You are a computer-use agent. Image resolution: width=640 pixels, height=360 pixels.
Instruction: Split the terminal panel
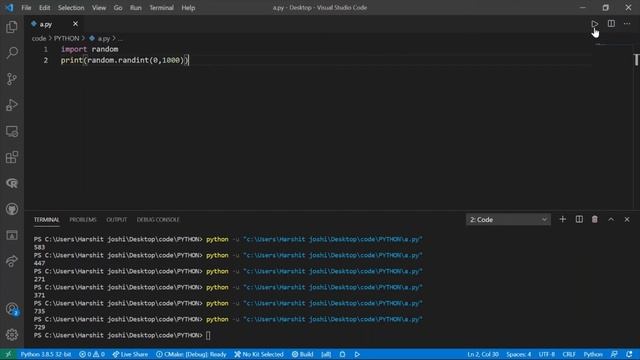tap(579, 220)
